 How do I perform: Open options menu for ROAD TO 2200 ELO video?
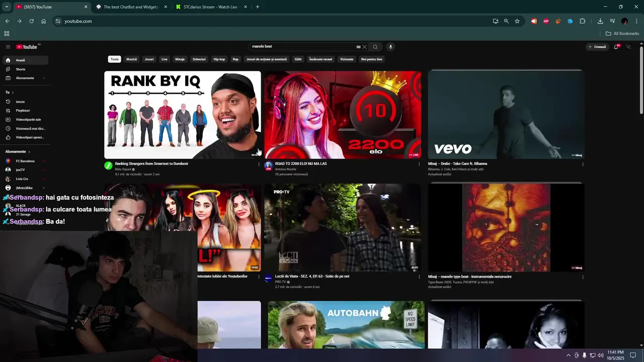tap(419, 164)
